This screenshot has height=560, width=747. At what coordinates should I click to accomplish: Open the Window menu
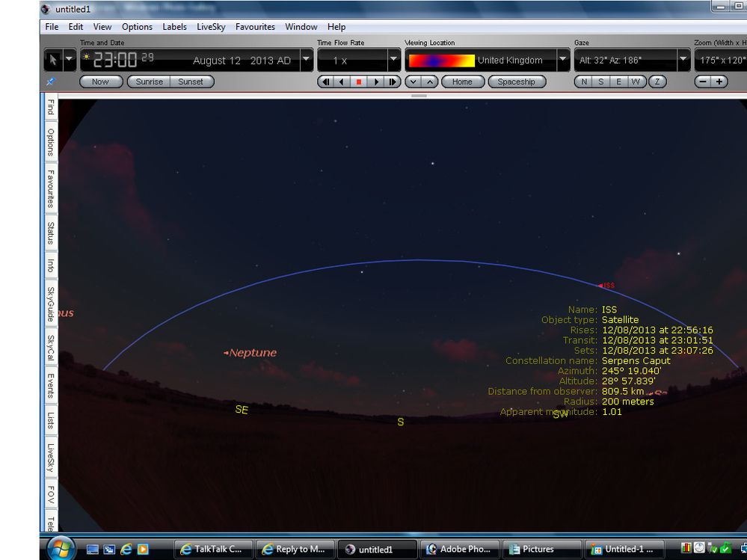(x=301, y=27)
